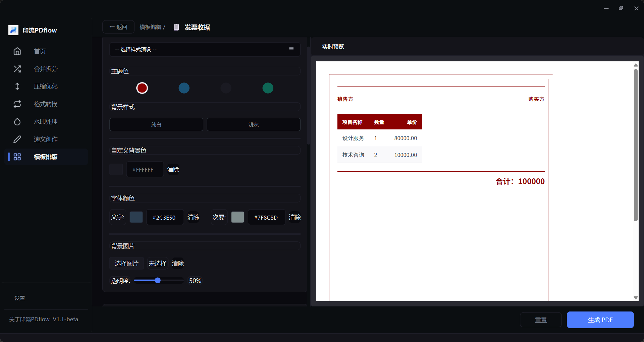
Task: Maximize the application window
Action: click(x=621, y=8)
